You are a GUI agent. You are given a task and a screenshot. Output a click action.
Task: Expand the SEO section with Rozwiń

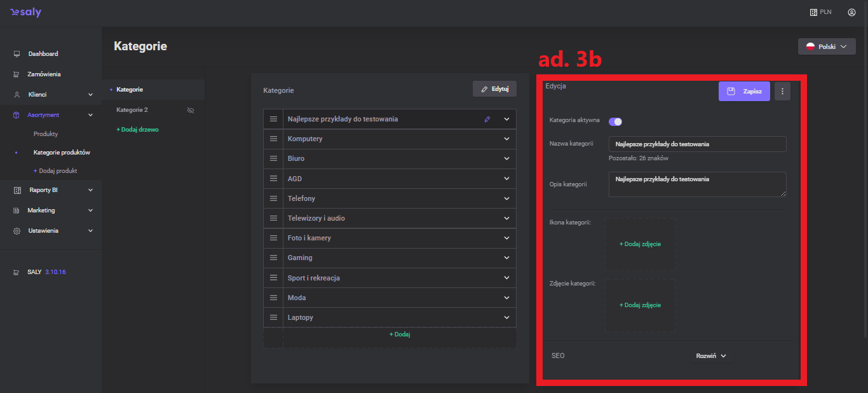[x=710, y=356]
